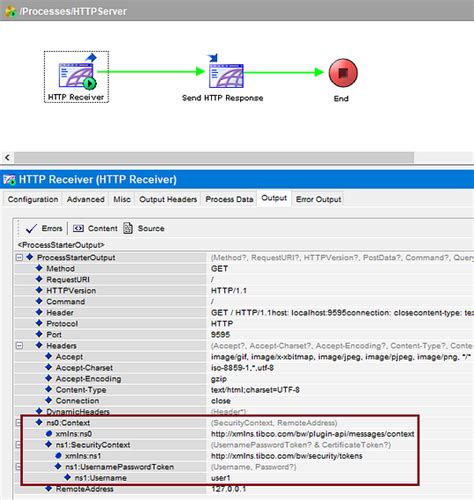Open the Configuration tab
Viewport: 474px width, 500px height.
(33, 199)
